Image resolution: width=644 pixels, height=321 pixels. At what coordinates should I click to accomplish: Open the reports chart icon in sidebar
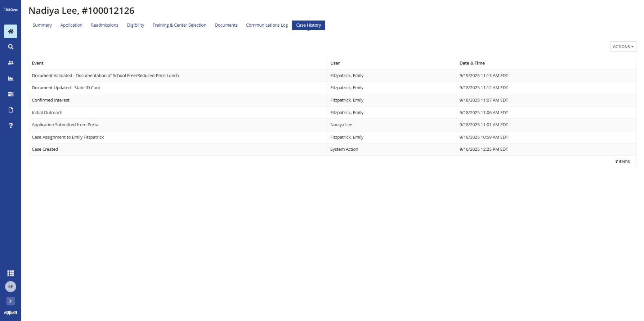tap(10, 78)
